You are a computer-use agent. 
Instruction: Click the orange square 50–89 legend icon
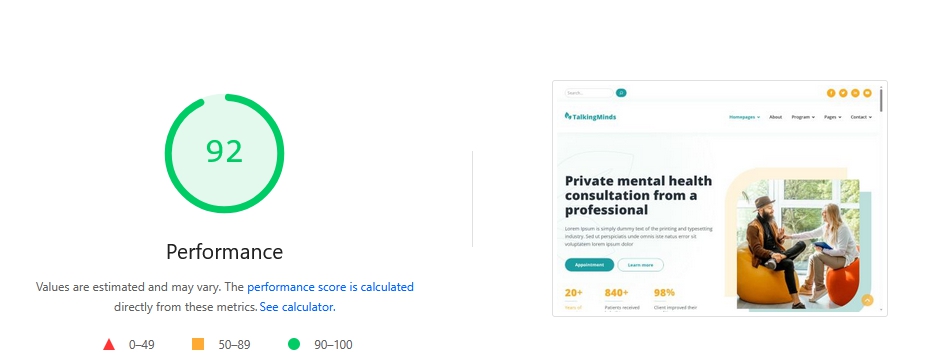(198, 344)
